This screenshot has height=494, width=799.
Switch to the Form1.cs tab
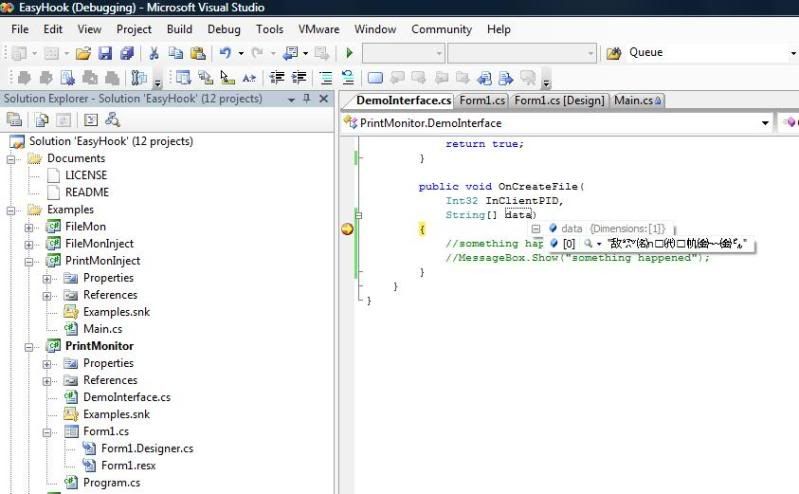coord(482,100)
